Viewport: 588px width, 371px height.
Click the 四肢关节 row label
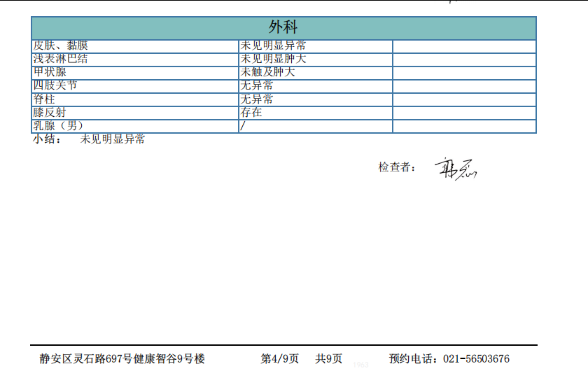(x=55, y=85)
